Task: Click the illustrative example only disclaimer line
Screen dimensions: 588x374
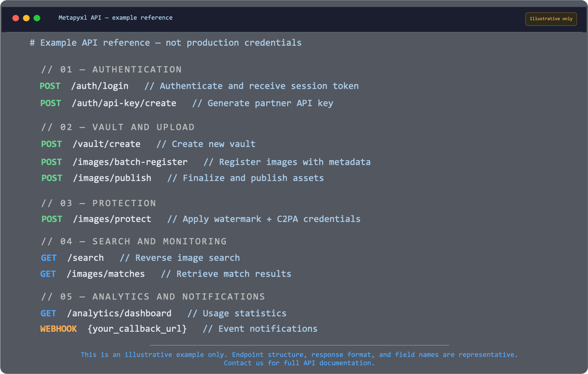Action: [299, 355]
